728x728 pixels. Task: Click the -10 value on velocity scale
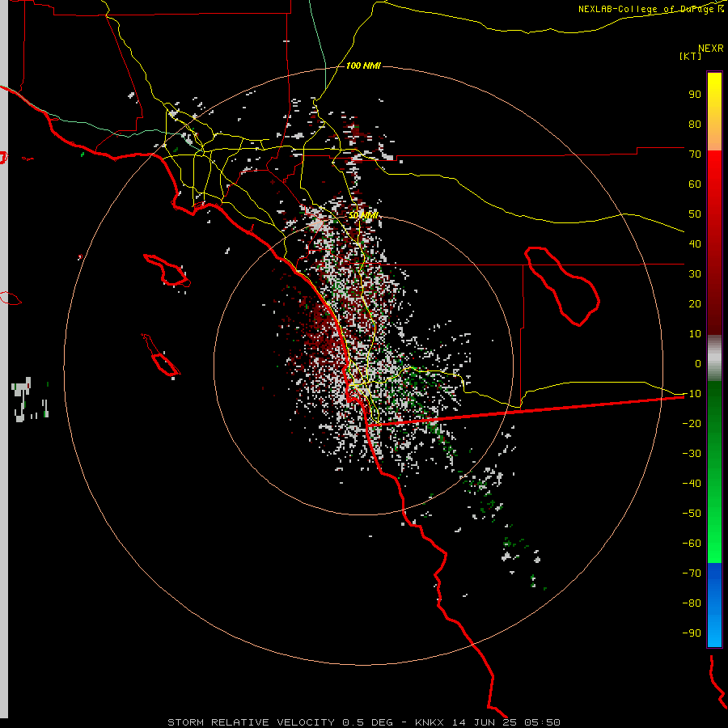coord(692,394)
